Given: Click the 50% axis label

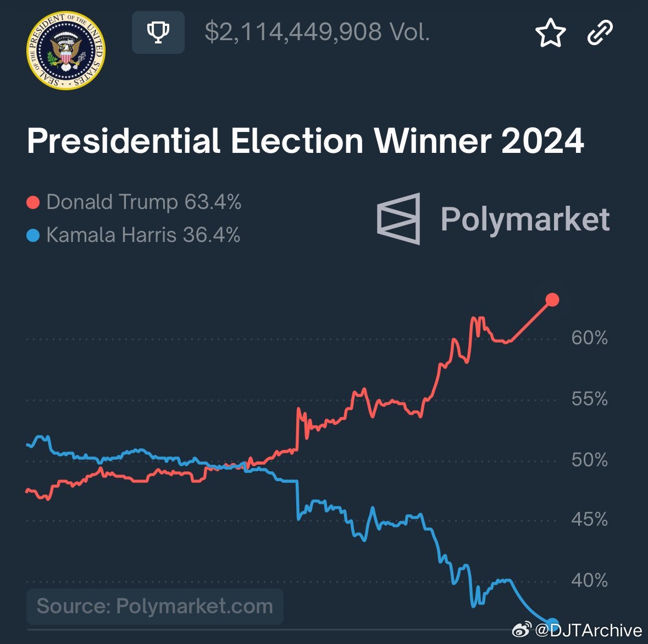Looking at the screenshot, I should click(589, 459).
